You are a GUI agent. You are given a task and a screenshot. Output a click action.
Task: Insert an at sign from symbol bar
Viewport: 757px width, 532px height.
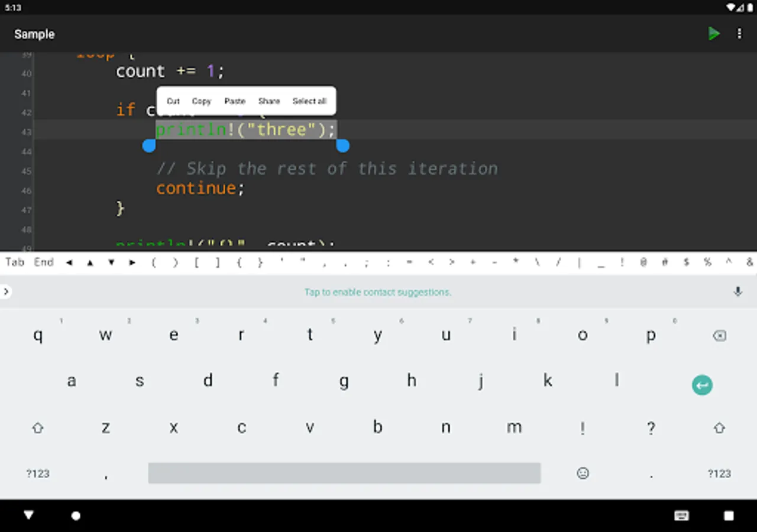pyautogui.click(x=643, y=262)
